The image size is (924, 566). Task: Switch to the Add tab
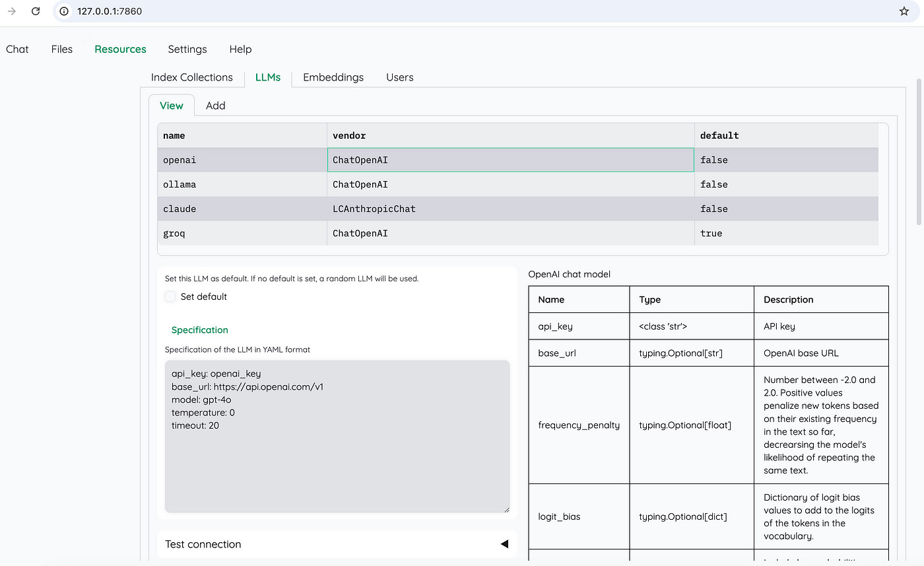tap(215, 105)
